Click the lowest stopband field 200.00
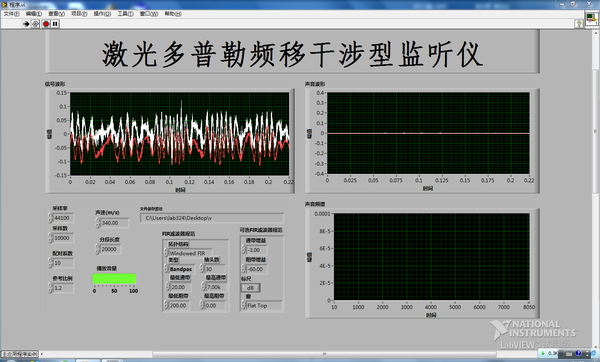The width and height of the screenshot is (600, 362). [x=180, y=305]
